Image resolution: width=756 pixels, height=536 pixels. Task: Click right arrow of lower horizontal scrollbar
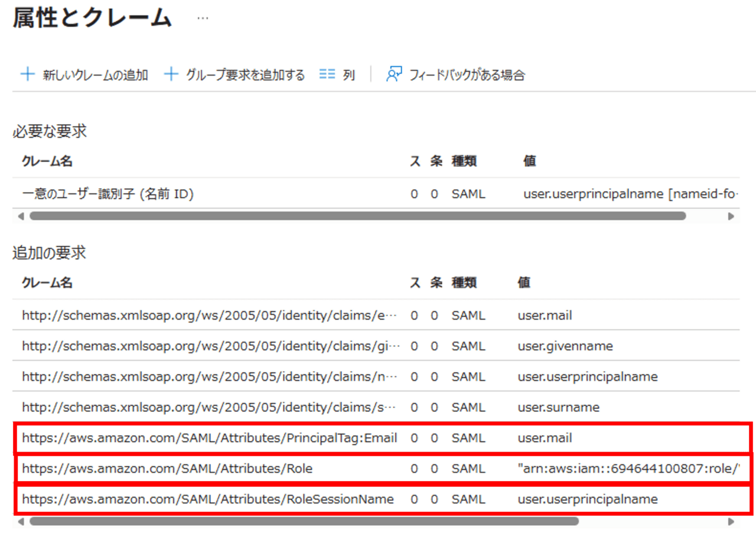click(731, 522)
